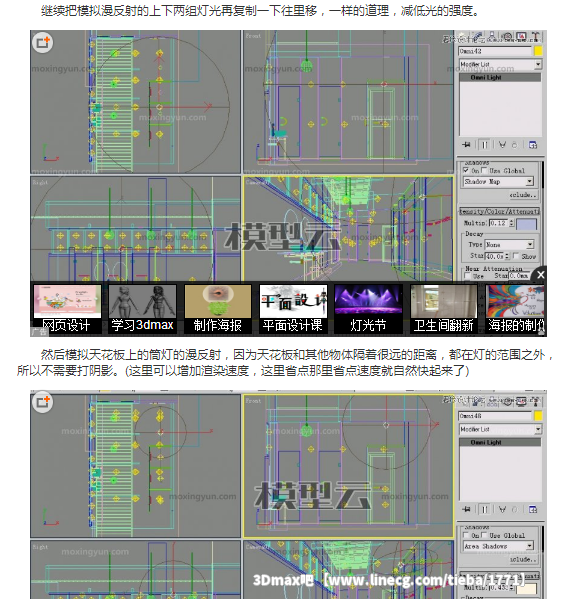The height and width of the screenshot is (599, 565).
Task: Click the Multiplier 0.12 spinner arrows
Action: coord(512,223)
